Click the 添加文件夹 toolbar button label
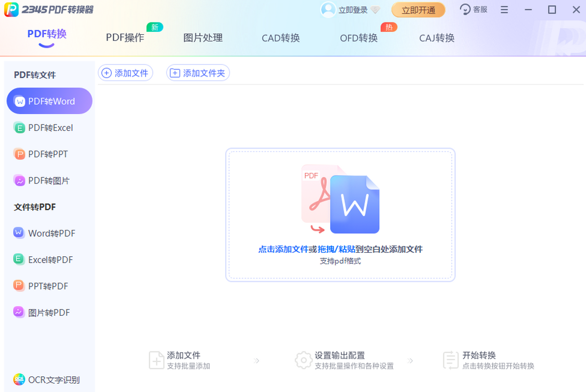Screen dimensions: 586x392 point(204,73)
